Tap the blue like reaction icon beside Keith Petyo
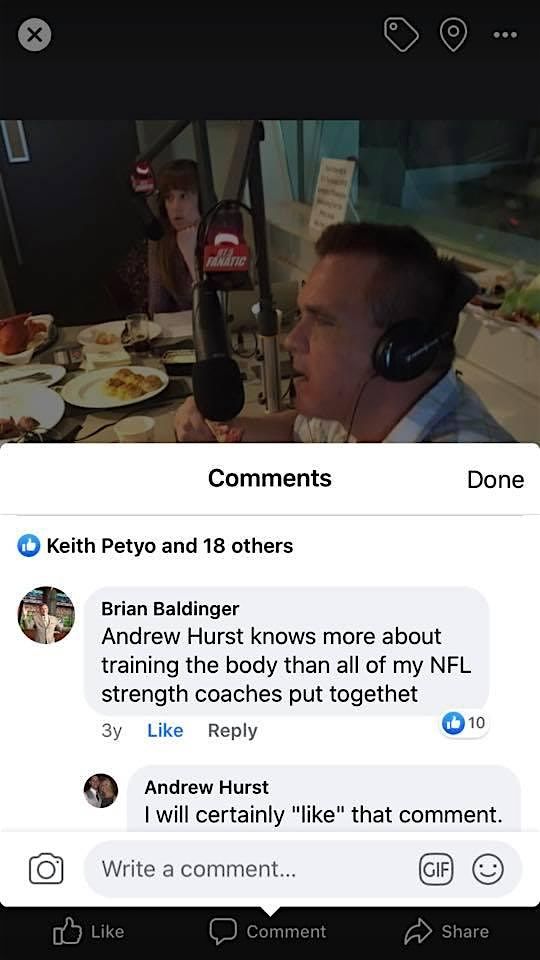This screenshot has height=960, width=540. click(x=28, y=546)
